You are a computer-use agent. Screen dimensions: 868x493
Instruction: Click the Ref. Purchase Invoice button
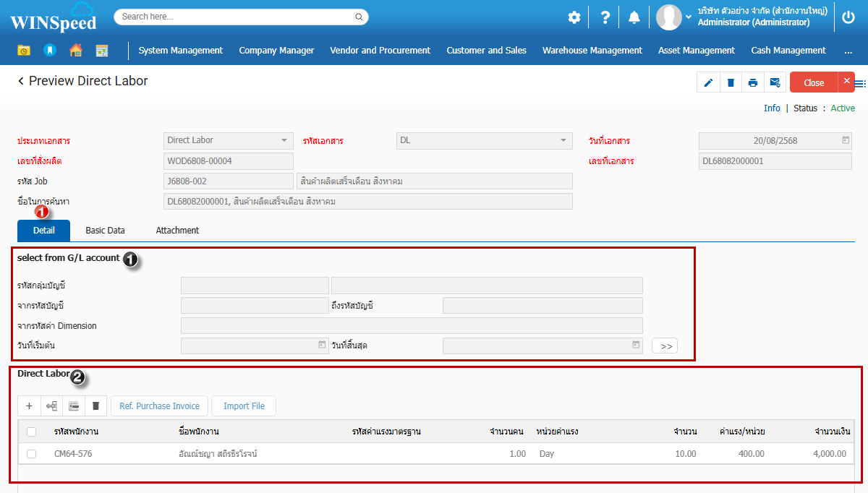[159, 406]
